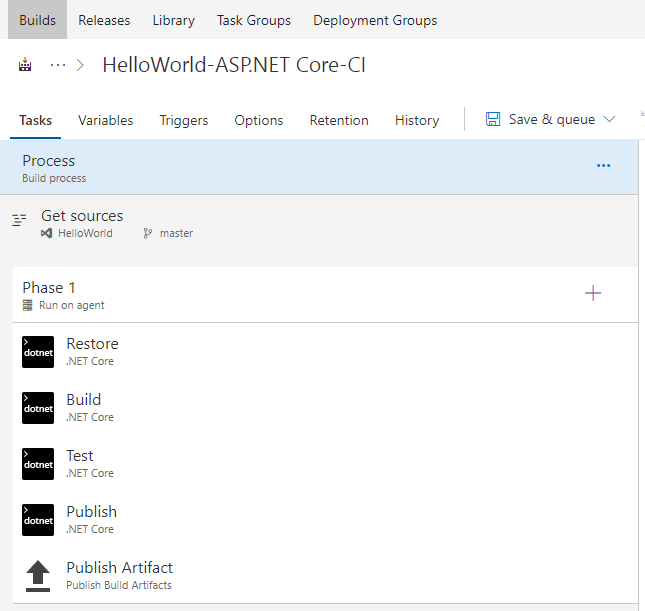Image resolution: width=645 pixels, height=611 pixels.
Task: Click the floppy disk save icon
Action: [493, 119]
